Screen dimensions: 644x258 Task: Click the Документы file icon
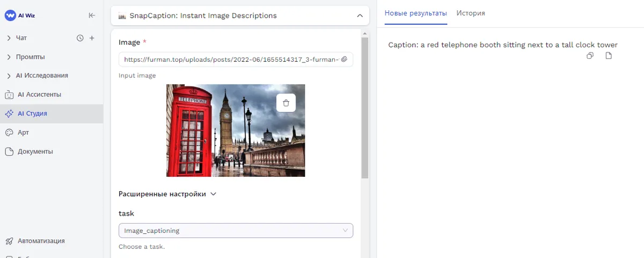pos(9,152)
